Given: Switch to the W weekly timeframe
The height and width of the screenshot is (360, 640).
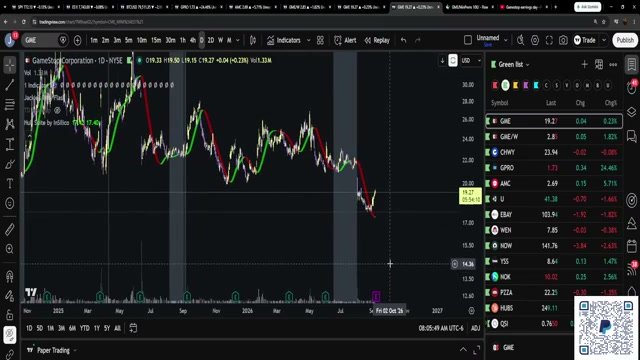Looking at the screenshot, I should 220,40.
